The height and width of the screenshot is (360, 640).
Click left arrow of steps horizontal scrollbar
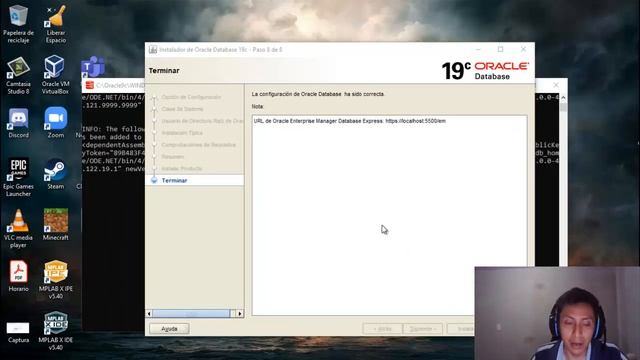coord(149,313)
